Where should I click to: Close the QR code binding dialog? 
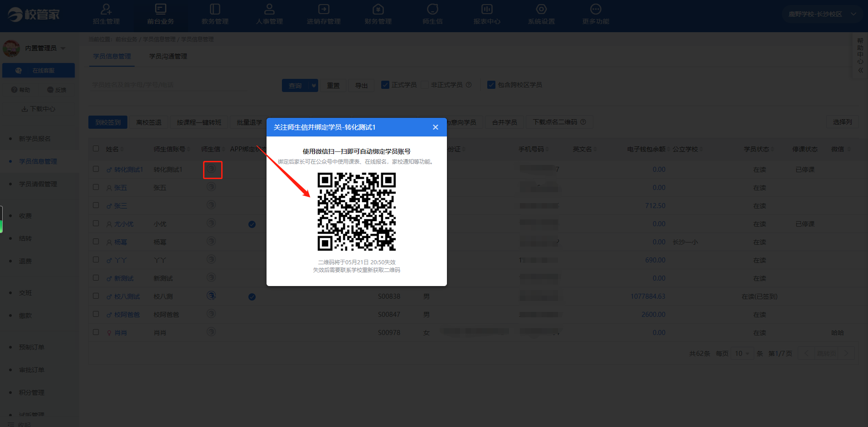pyautogui.click(x=435, y=127)
